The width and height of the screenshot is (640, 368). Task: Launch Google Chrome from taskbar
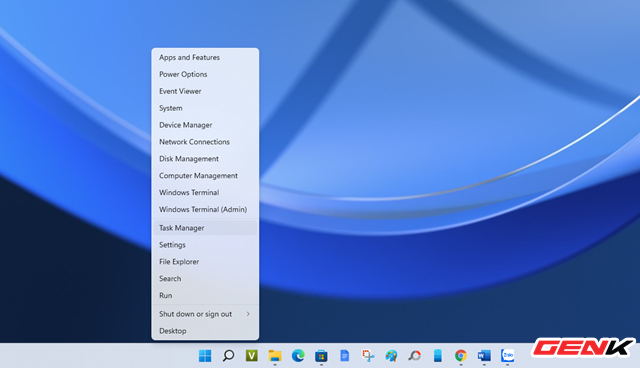[x=461, y=356]
